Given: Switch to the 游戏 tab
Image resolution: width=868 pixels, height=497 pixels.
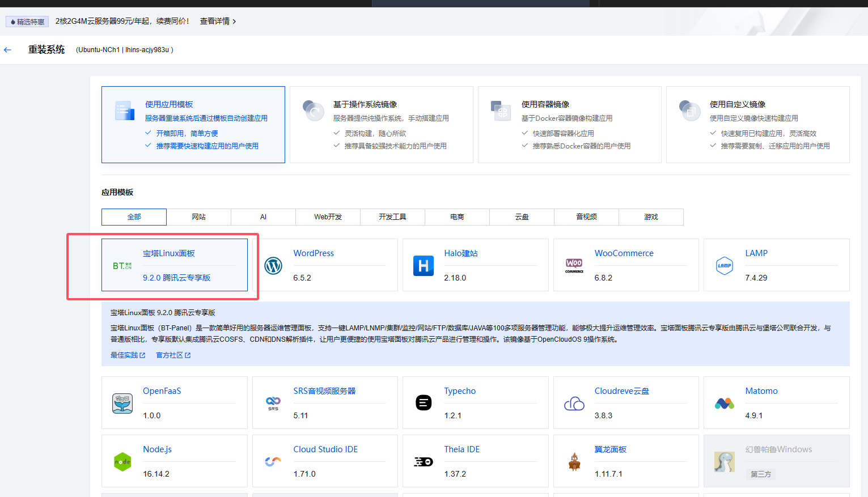Looking at the screenshot, I should [651, 217].
